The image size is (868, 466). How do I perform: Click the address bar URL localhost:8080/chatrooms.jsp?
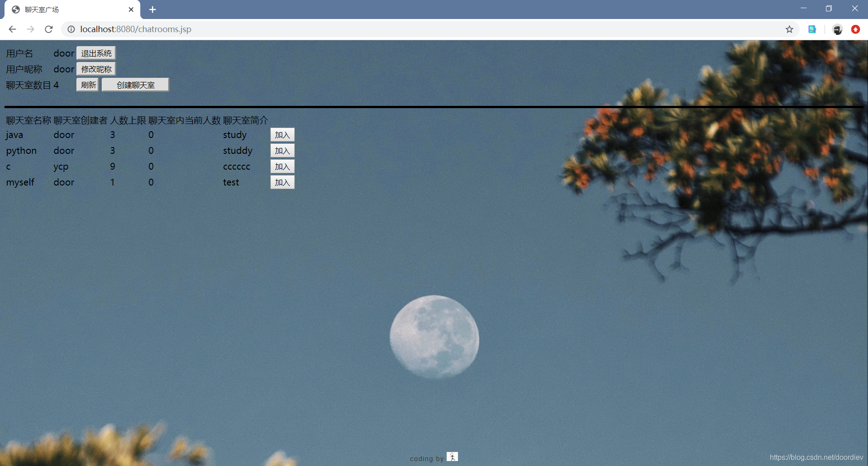click(136, 29)
